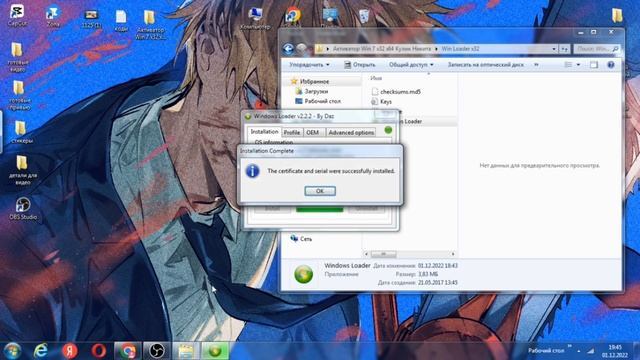Open the Chrome shortcut on the desktop
Screen dimensions: 640x360
click(x=293, y=16)
